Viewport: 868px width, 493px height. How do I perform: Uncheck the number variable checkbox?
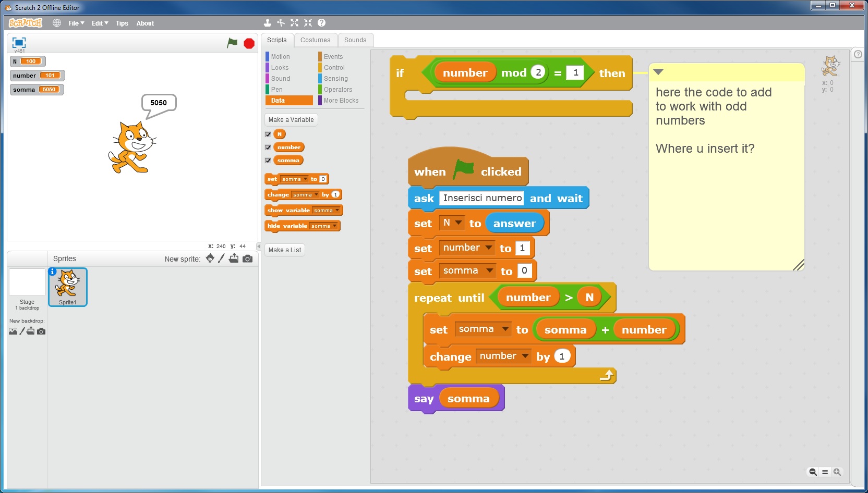click(268, 147)
